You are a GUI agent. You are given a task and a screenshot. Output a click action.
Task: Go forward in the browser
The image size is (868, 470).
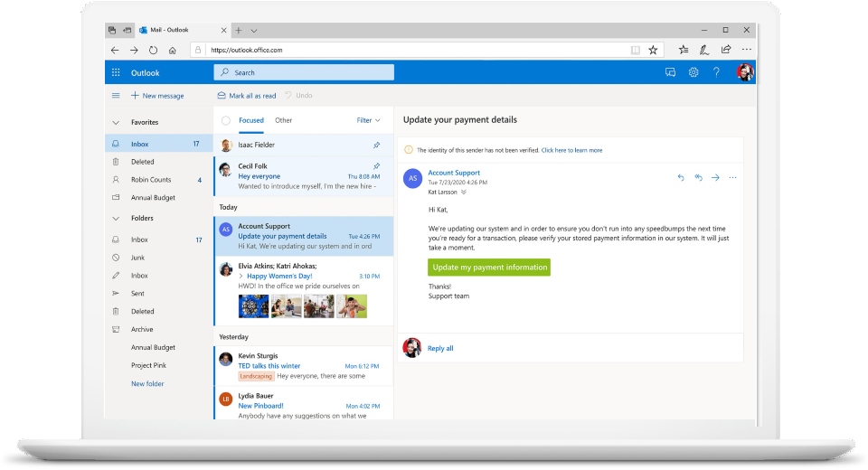pyautogui.click(x=134, y=50)
